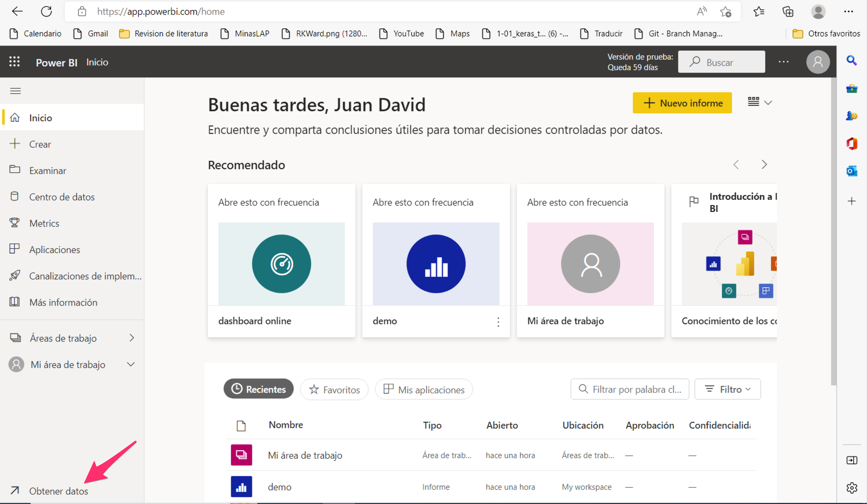The height and width of the screenshot is (504, 867).
Task: Open browser settings and more menu
Action: click(x=849, y=11)
